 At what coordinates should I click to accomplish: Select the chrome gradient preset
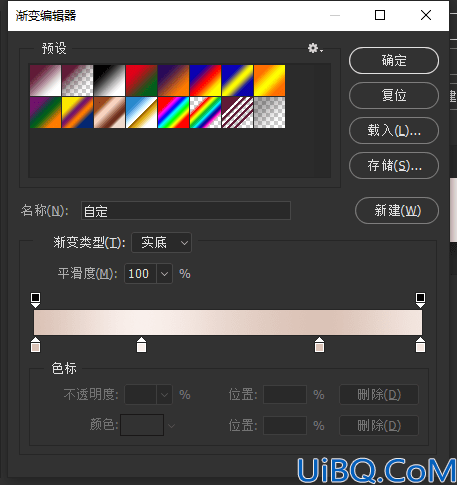(x=142, y=112)
